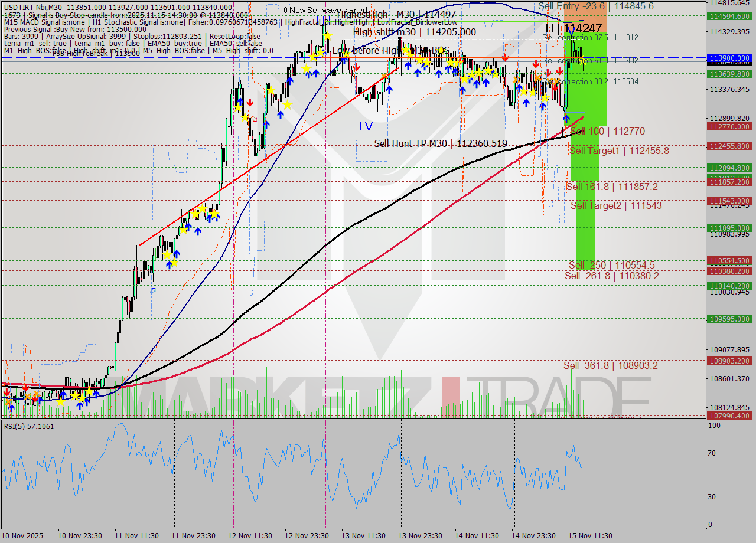Click the RSI(5) 57.1061 indicator label
The image size is (756, 543).
pyautogui.click(x=28, y=426)
